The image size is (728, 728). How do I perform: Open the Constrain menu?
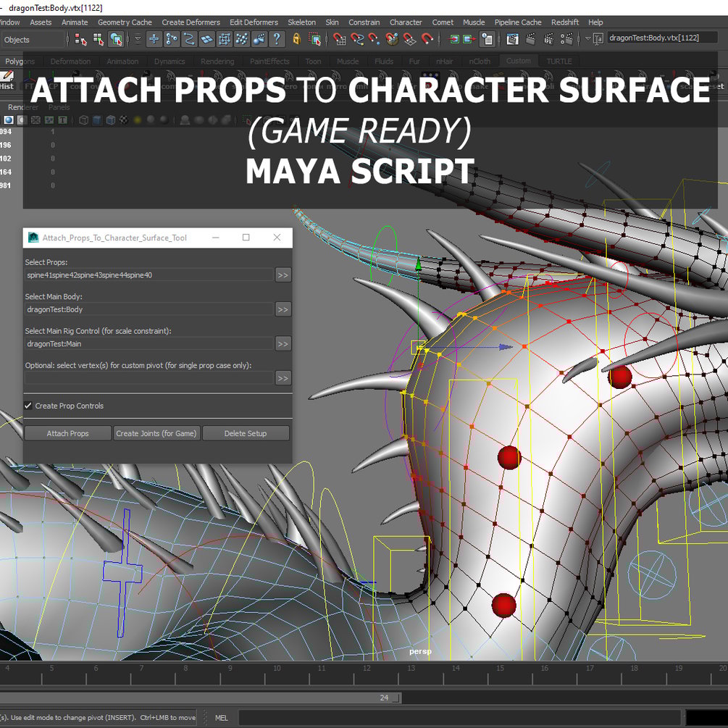point(364,22)
